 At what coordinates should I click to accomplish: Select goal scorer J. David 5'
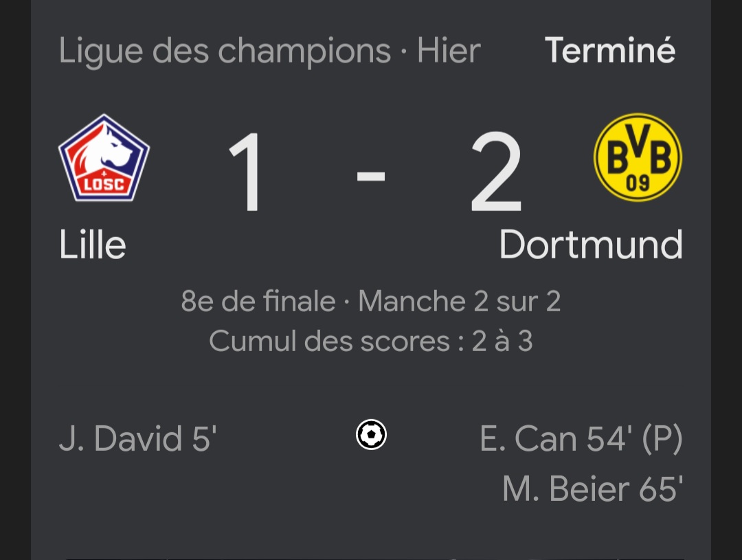[x=138, y=439]
